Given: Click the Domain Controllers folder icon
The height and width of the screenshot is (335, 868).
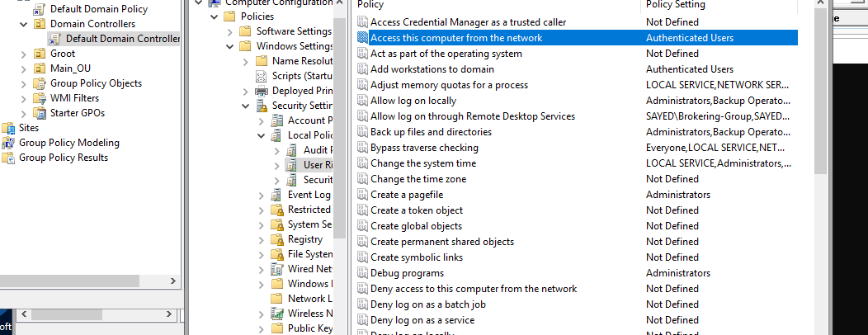Looking at the screenshot, I should click(x=40, y=24).
